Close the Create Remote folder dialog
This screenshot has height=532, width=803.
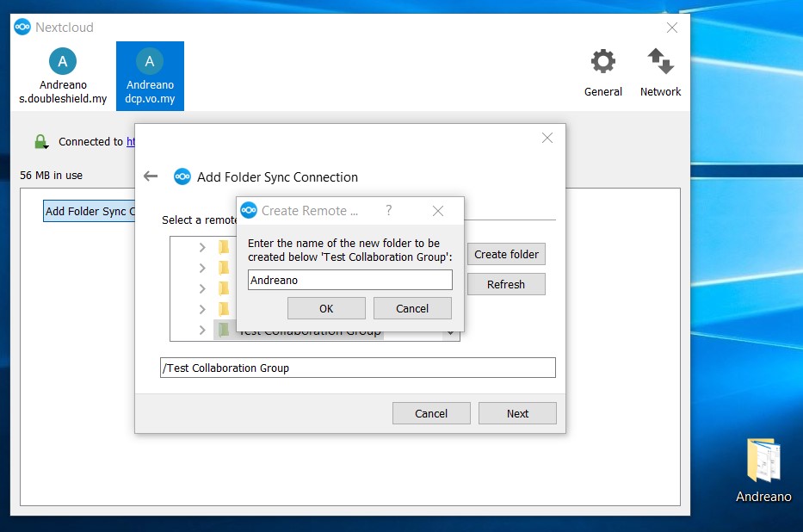click(x=437, y=211)
